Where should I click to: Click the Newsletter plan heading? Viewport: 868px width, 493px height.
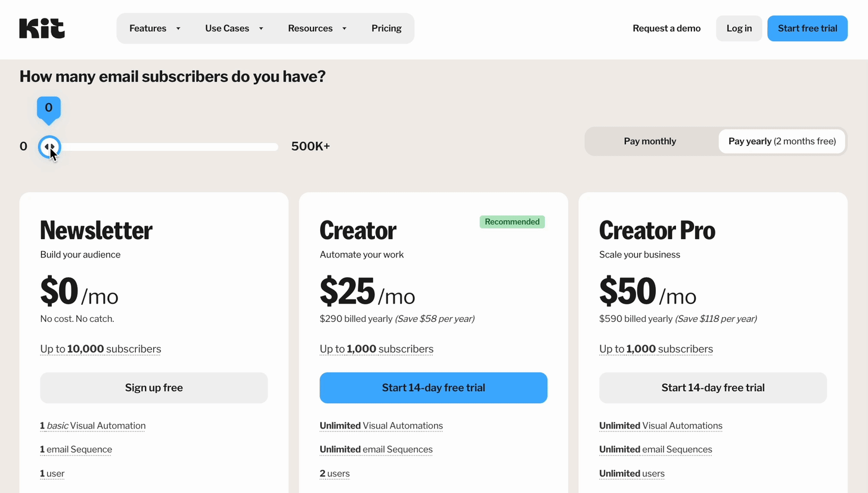97,230
